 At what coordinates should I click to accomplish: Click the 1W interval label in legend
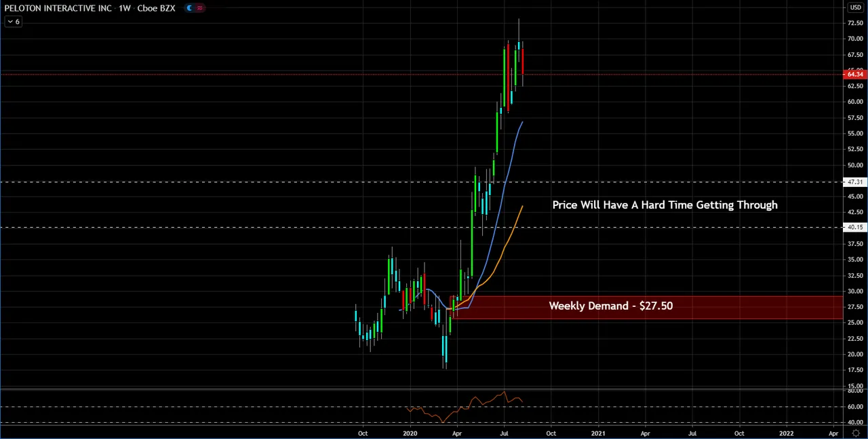coord(124,8)
